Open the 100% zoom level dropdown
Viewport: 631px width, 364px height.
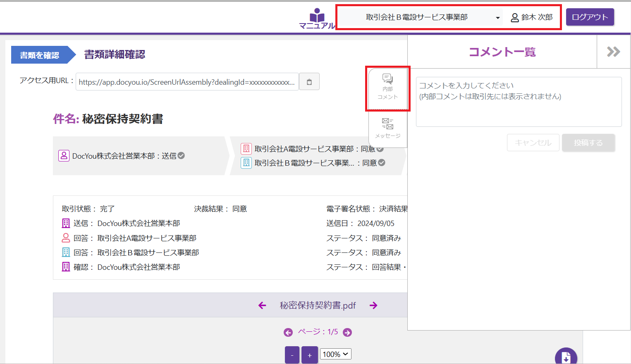tap(336, 354)
